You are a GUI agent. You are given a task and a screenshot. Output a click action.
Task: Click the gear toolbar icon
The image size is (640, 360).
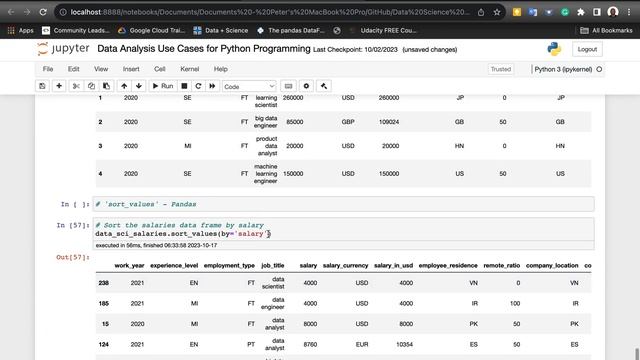[306, 86]
